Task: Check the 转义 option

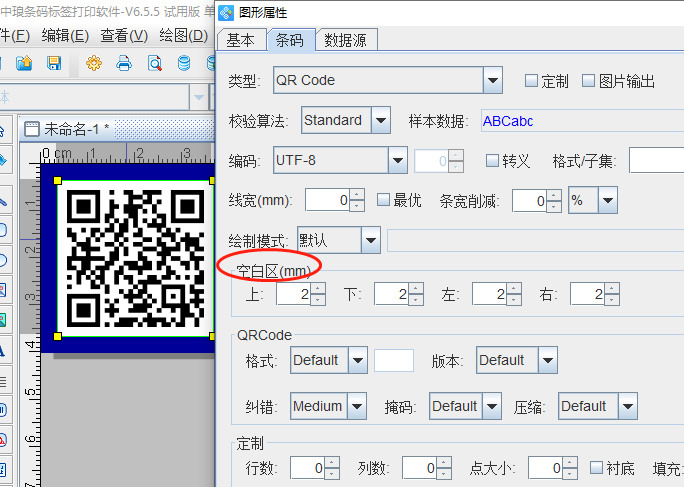Action: [x=492, y=161]
